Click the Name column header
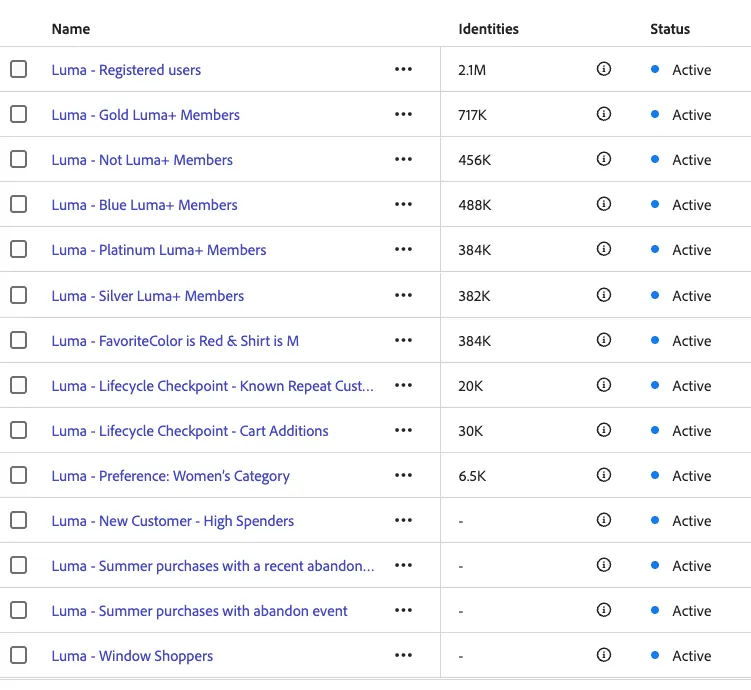This screenshot has width=751, height=690. pyautogui.click(x=71, y=29)
